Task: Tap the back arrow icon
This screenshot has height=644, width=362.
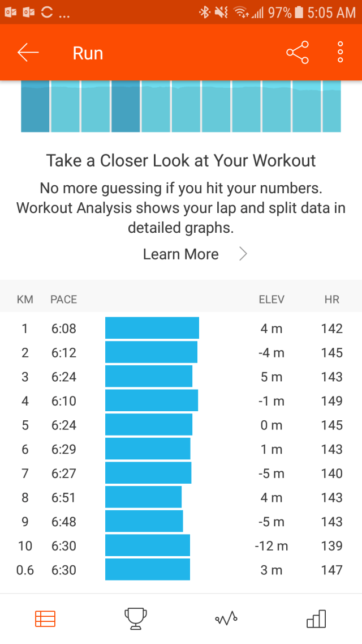Action: coord(28,53)
